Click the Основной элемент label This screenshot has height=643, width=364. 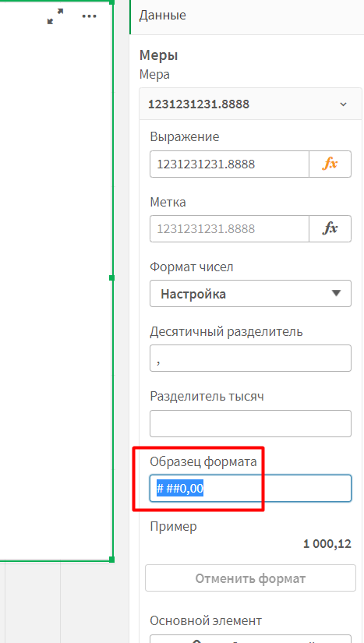[x=206, y=620]
